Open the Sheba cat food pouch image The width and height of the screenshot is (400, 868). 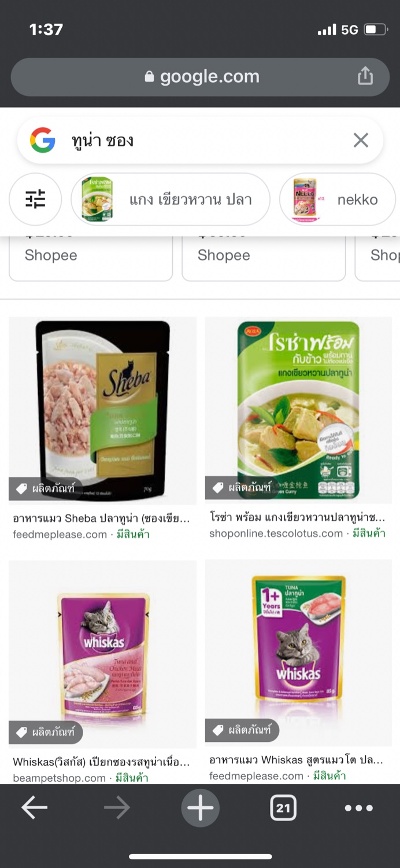coord(102,410)
